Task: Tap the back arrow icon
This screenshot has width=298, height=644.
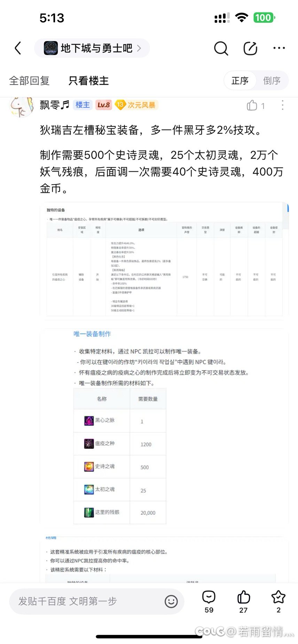Action: pyautogui.click(x=18, y=48)
